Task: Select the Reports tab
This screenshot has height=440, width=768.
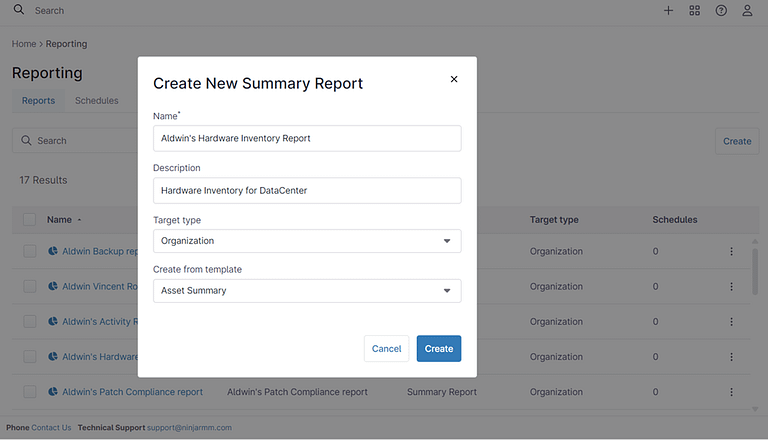Action: tap(38, 100)
